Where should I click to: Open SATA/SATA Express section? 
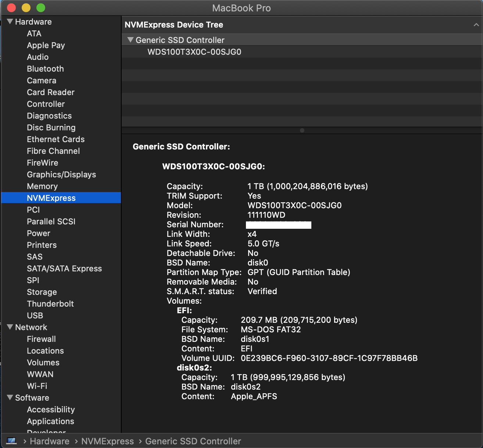tap(64, 268)
